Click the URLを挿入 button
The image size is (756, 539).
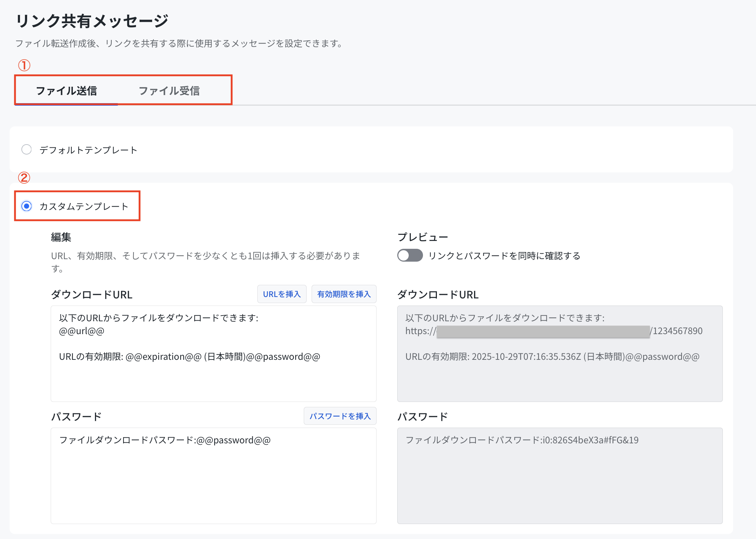(282, 294)
